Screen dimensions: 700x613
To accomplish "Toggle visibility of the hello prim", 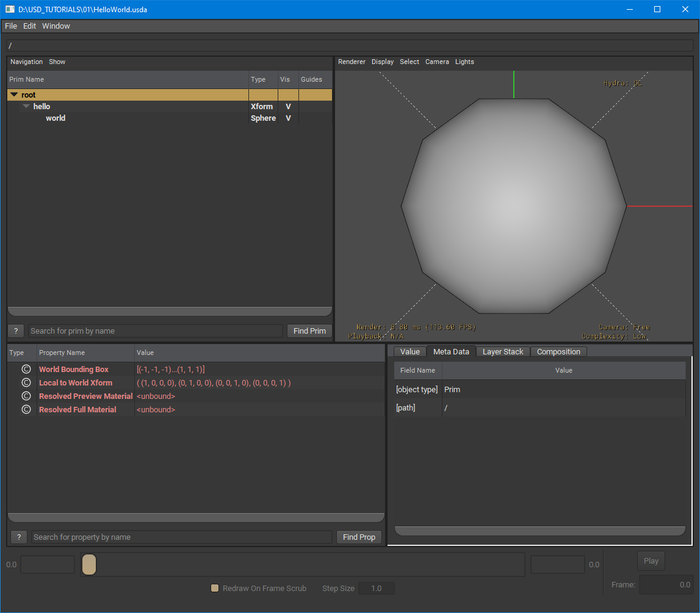I will click(x=287, y=106).
